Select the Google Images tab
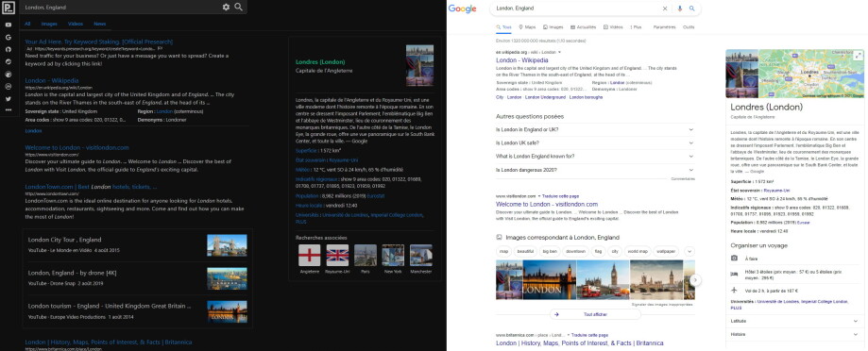868x351 pixels. [553, 27]
